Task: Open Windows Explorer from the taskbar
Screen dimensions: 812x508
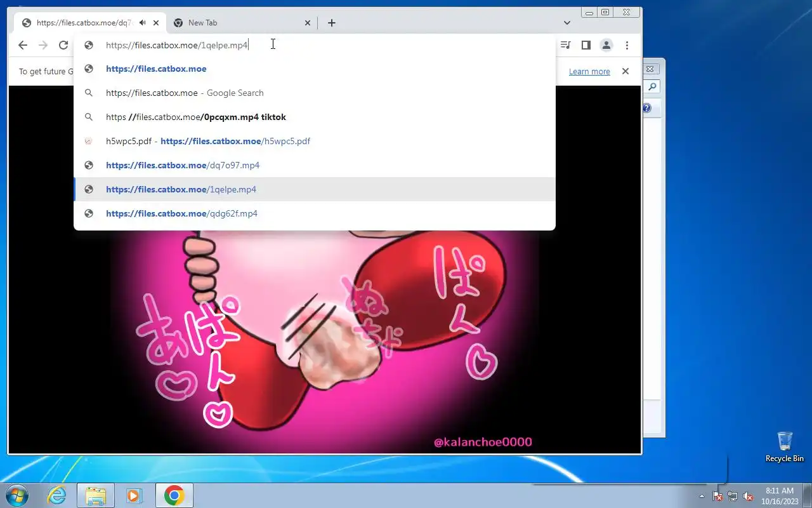Action: tap(96, 495)
